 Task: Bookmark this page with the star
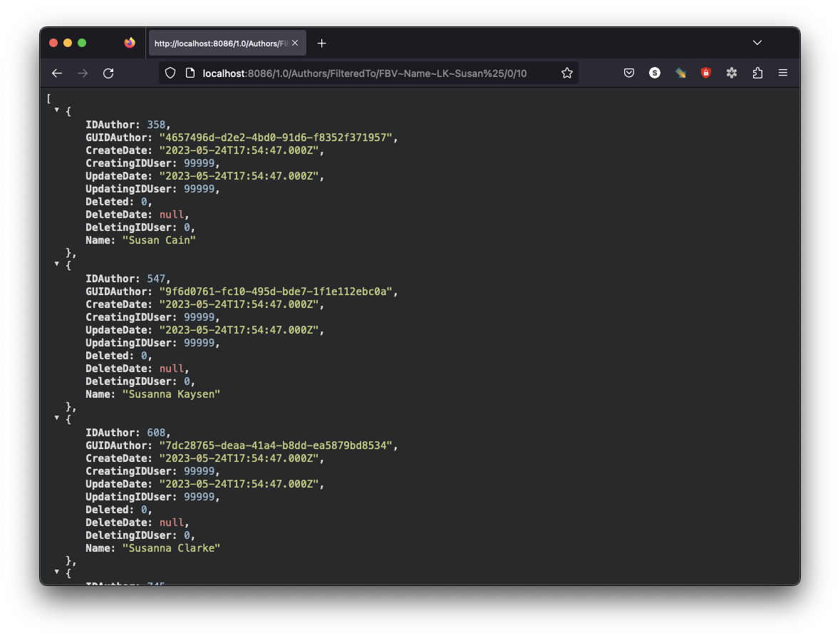coord(567,73)
